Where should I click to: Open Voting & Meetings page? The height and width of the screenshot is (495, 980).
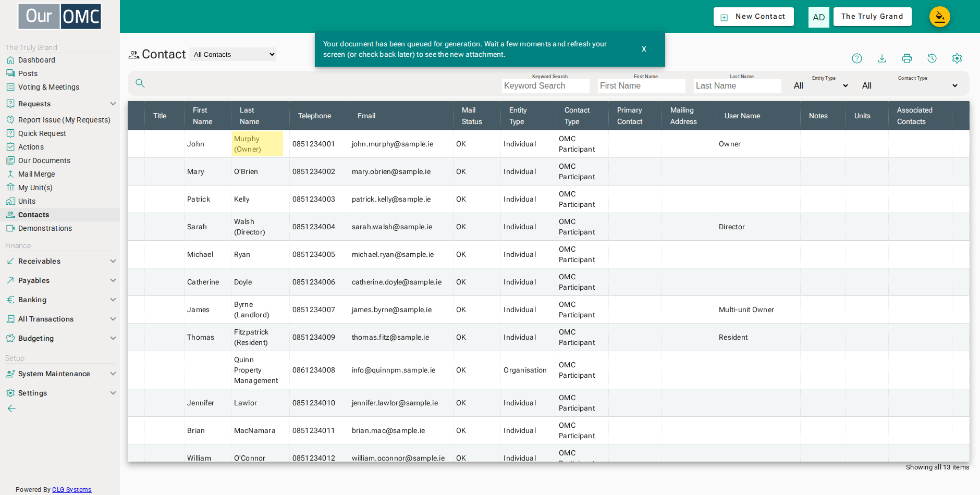pos(48,87)
